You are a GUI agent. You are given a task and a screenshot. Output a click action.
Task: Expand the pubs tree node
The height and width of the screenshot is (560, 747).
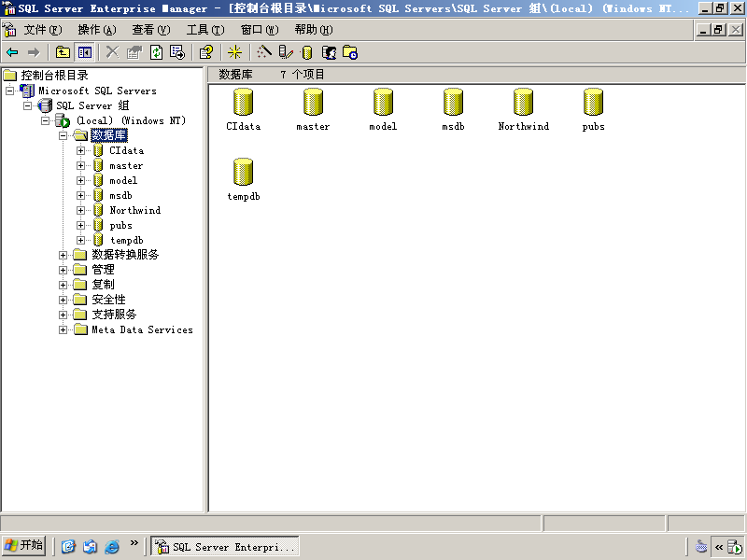click(80, 225)
